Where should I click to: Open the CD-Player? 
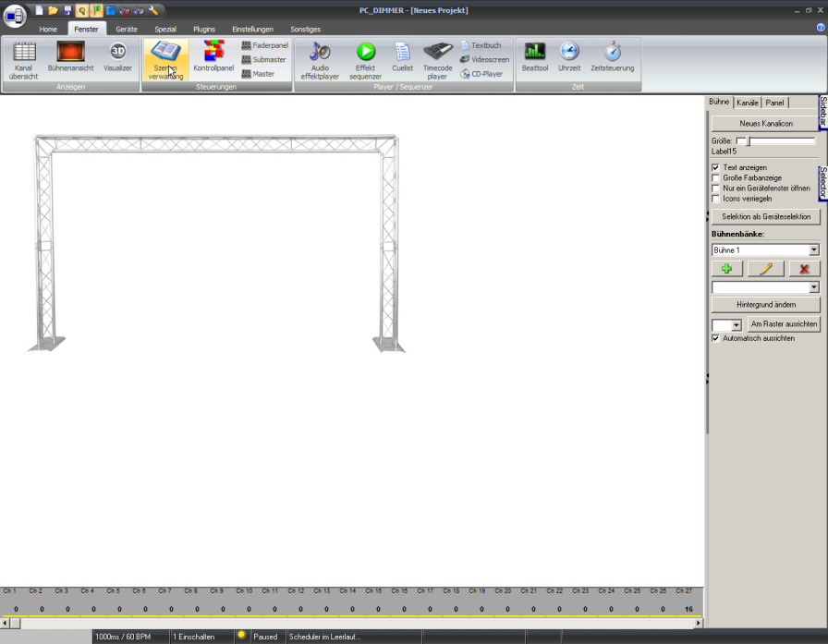tap(481, 74)
